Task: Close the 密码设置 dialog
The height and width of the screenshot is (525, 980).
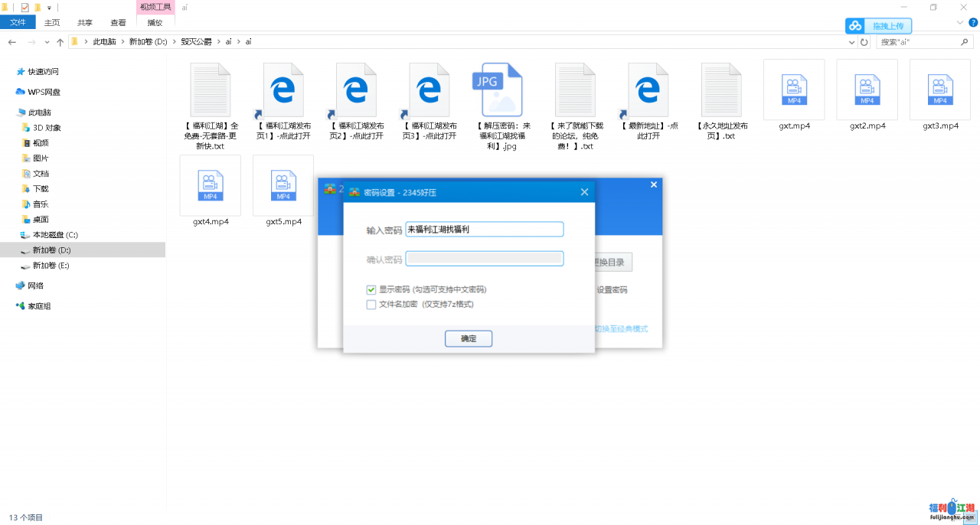Action: [x=584, y=192]
